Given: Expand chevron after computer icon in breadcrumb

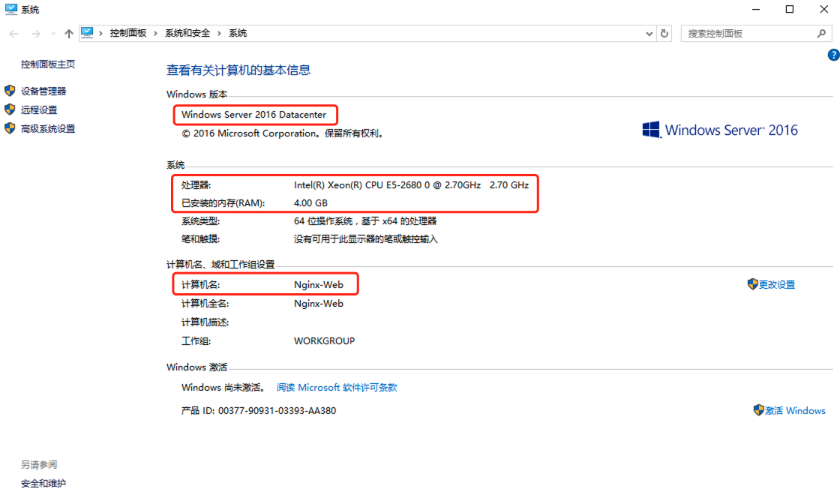Looking at the screenshot, I should (x=100, y=33).
